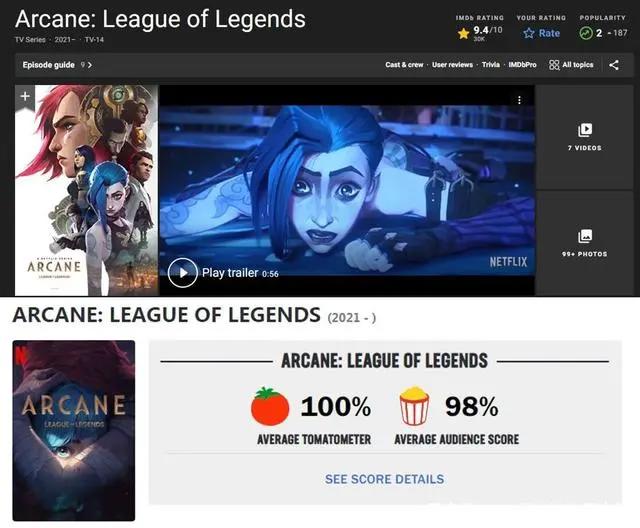
Task: Open User reviews
Action: click(x=452, y=64)
